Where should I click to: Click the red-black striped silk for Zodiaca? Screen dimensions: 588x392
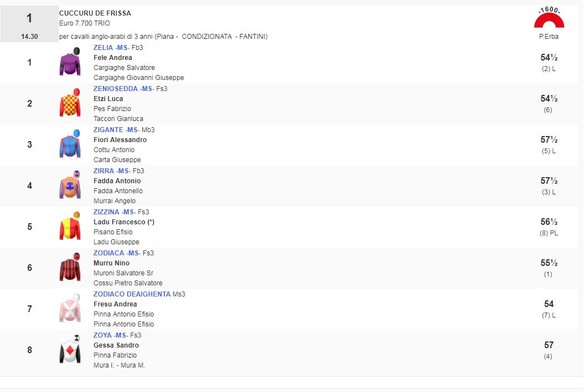pos(70,268)
